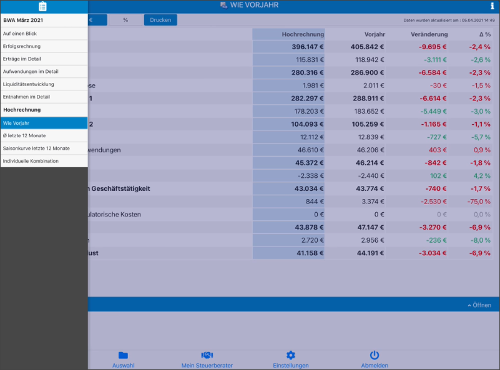Toggle the percent view button
The width and height of the screenshot is (500, 370).
click(125, 20)
